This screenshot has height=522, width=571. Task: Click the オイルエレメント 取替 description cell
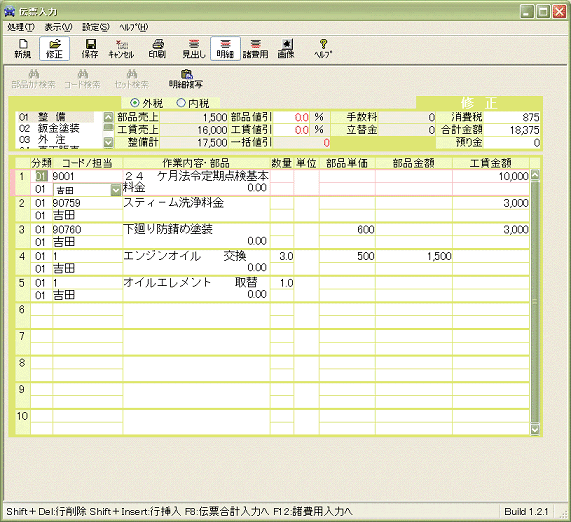(x=196, y=289)
